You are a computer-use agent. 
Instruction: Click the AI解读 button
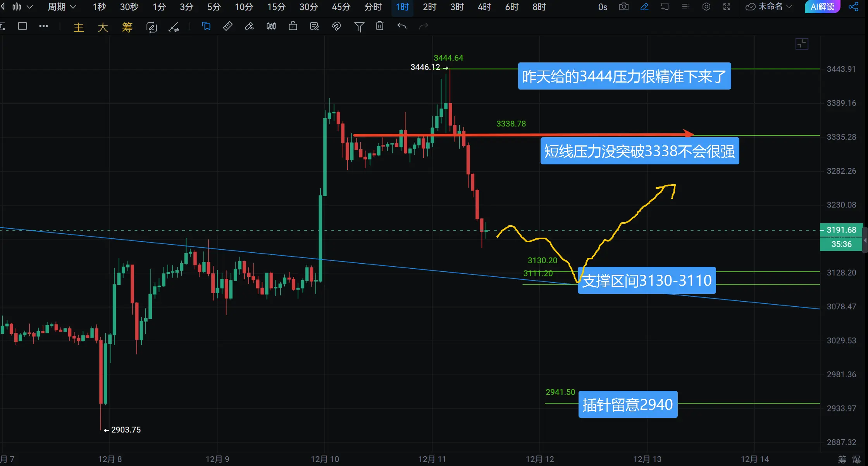click(822, 7)
